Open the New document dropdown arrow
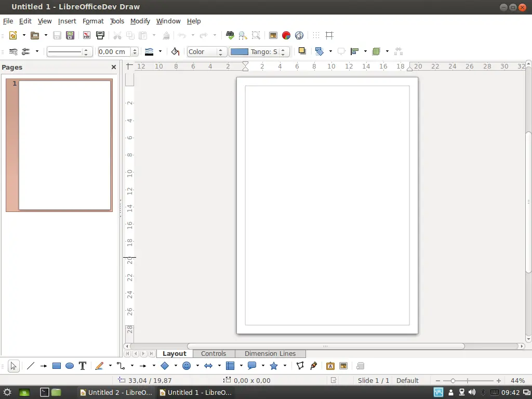This screenshot has width=532, height=399. pyautogui.click(x=24, y=35)
